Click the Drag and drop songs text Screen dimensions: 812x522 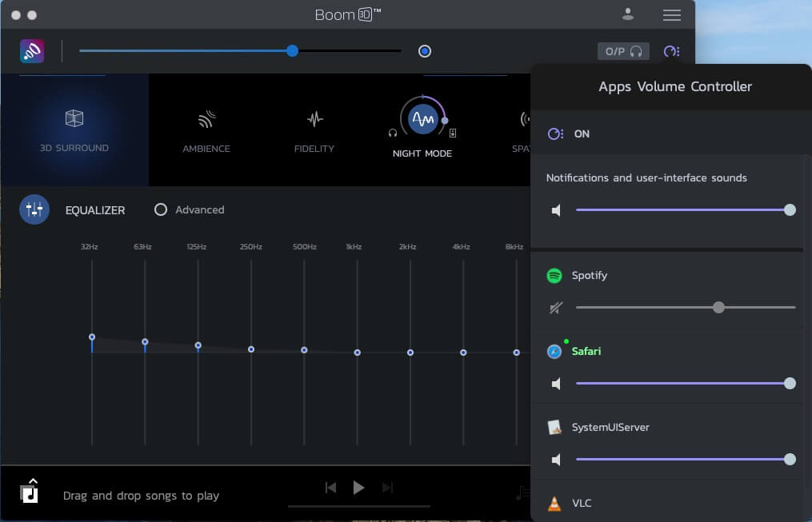pyautogui.click(x=141, y=496)
